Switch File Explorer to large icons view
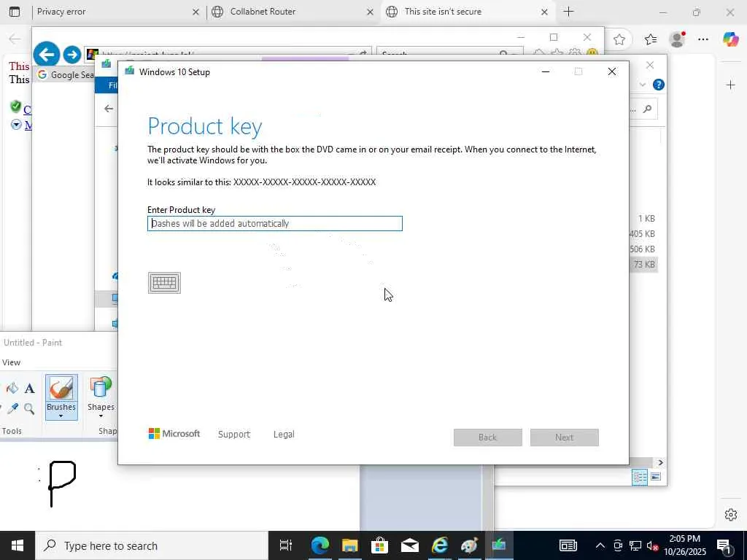Screen dimensions: 747x560 (x=656, y=477)
